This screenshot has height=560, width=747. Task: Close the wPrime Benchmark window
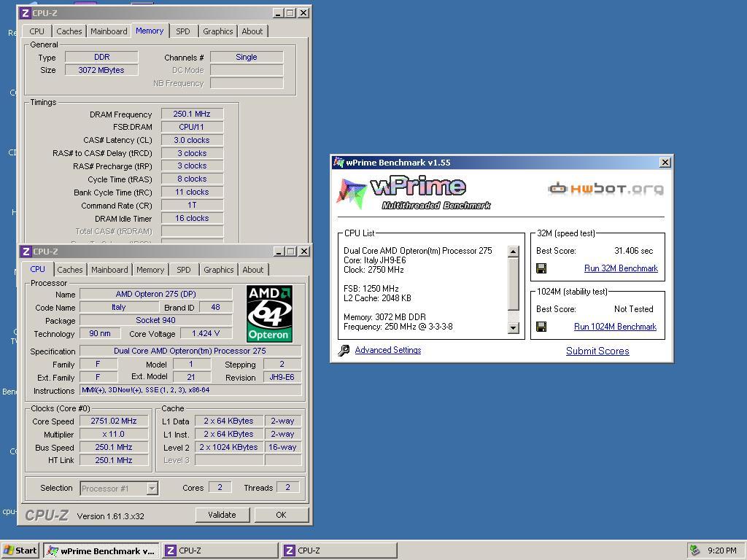pyautogui.click(x=665, y=163)
